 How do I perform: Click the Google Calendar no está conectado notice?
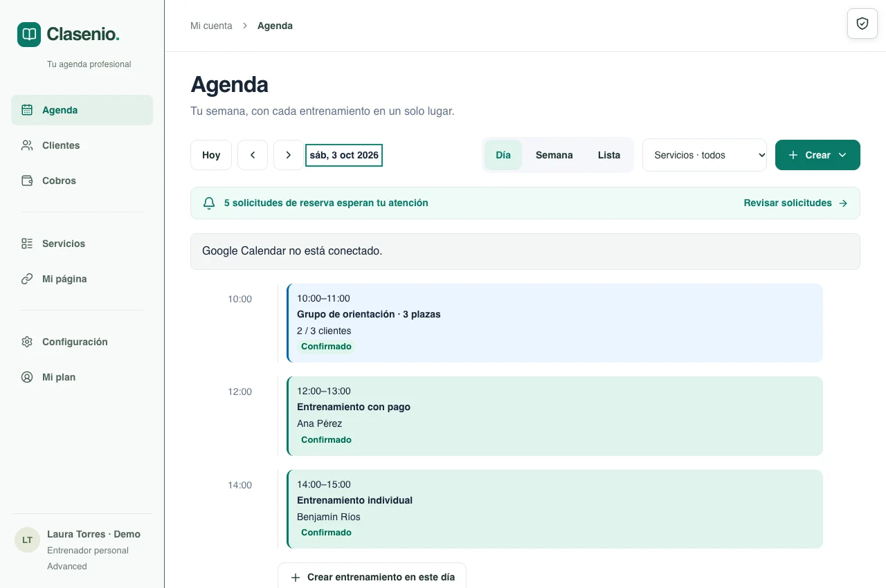tap(525, 251)
